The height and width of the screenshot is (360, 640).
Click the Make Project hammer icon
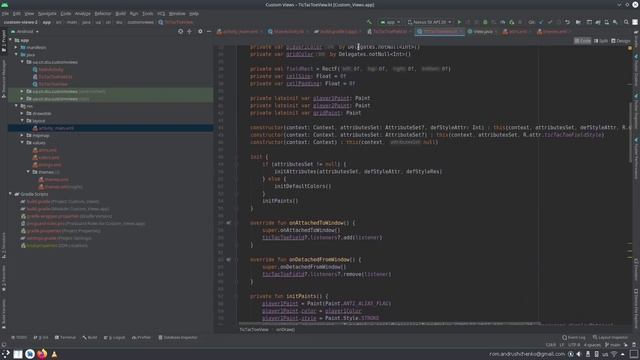369,22
